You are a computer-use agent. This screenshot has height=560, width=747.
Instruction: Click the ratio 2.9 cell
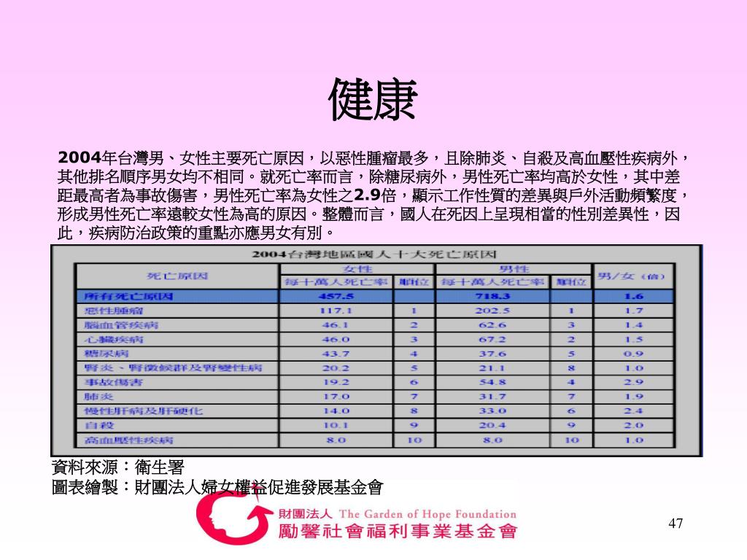pos(634,382)
